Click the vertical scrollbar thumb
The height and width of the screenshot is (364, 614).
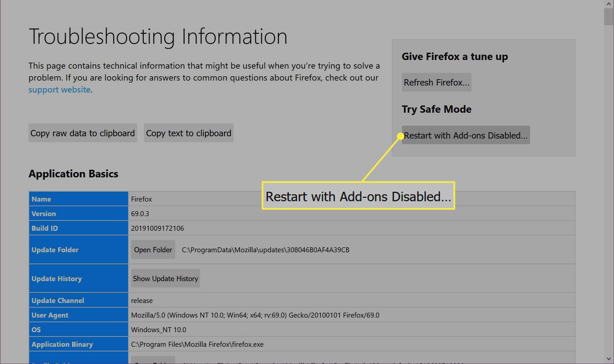click(x=609, y=17)
